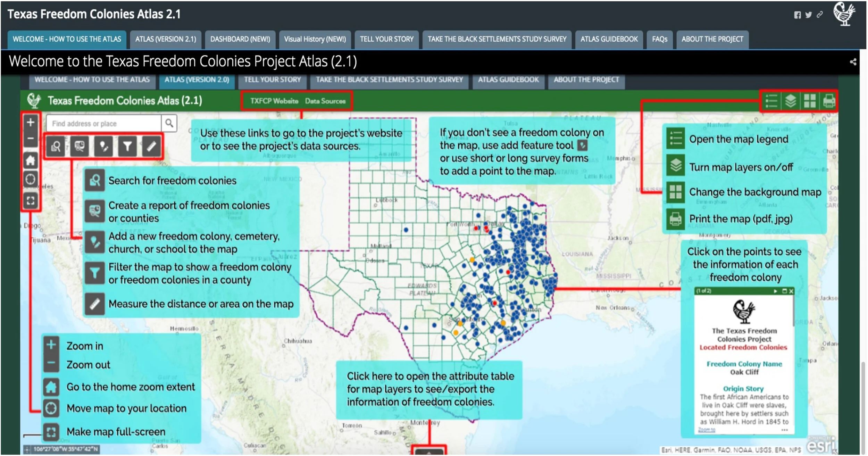Advance popup to record 2 of 2
Viewport: 868px width, 456px height.
pos(776,291)
